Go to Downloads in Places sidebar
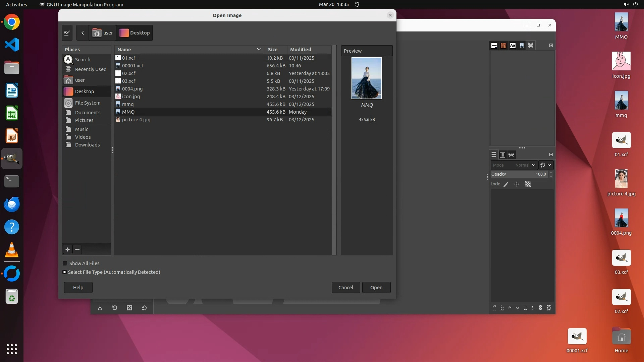 tap(87, 145)
